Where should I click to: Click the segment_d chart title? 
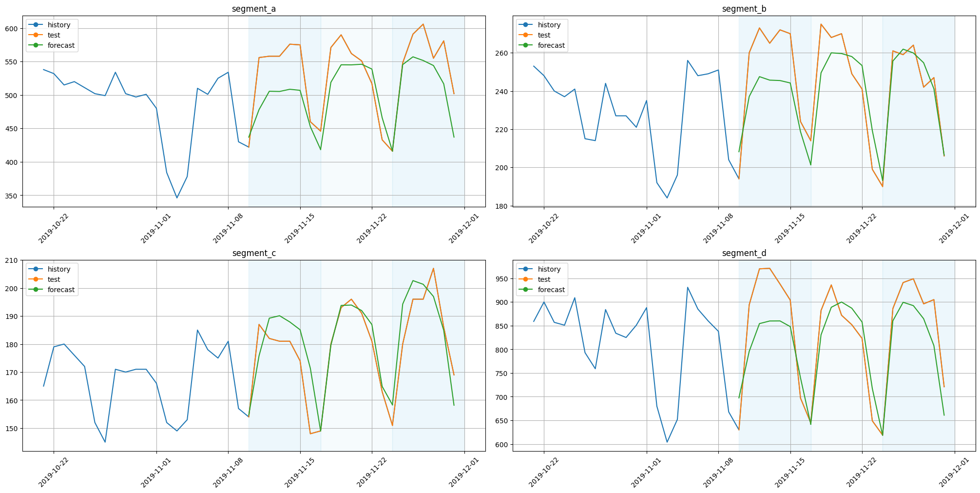(x=744, y=253)
